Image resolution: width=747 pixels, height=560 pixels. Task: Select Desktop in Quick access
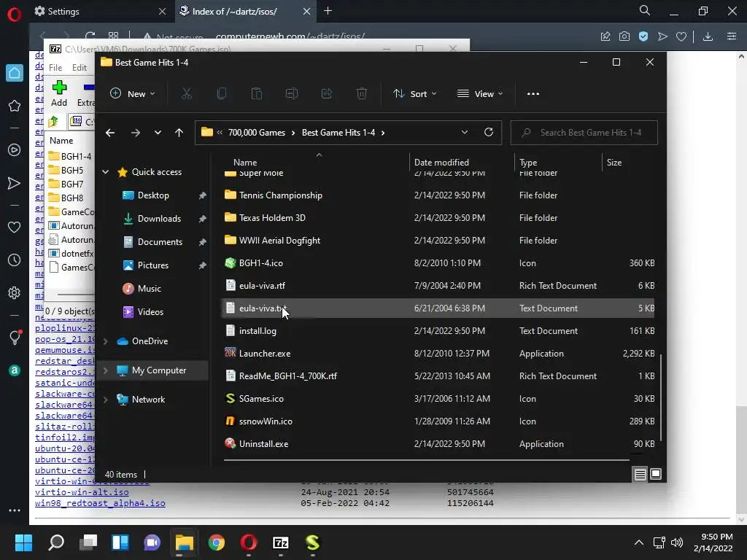pyautogui.click(x=153, y=195)
